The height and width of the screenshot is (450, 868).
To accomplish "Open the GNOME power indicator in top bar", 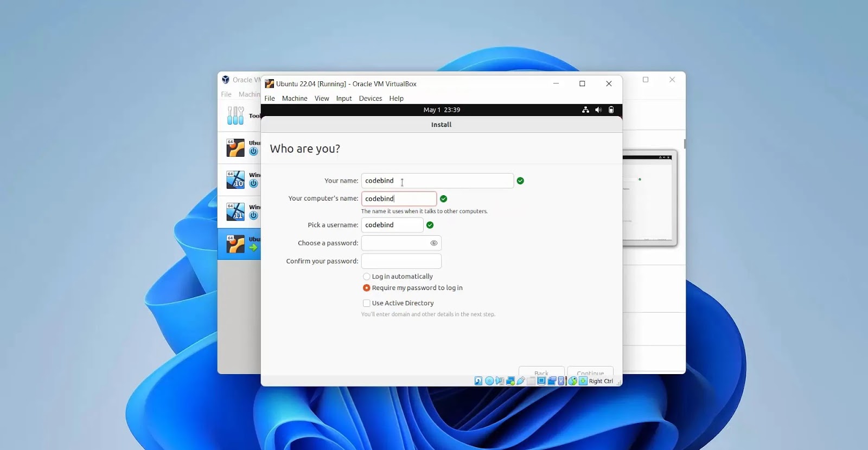I will tap(611, 110).
